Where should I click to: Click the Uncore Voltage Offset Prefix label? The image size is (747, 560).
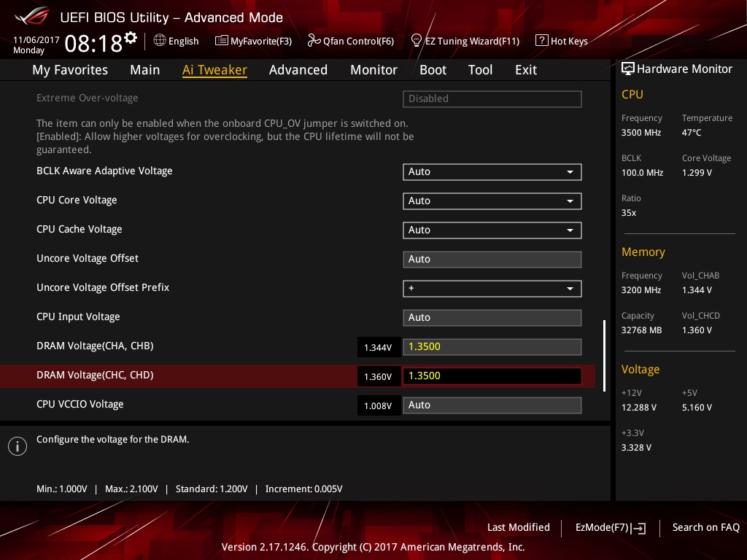coord(103,287)
